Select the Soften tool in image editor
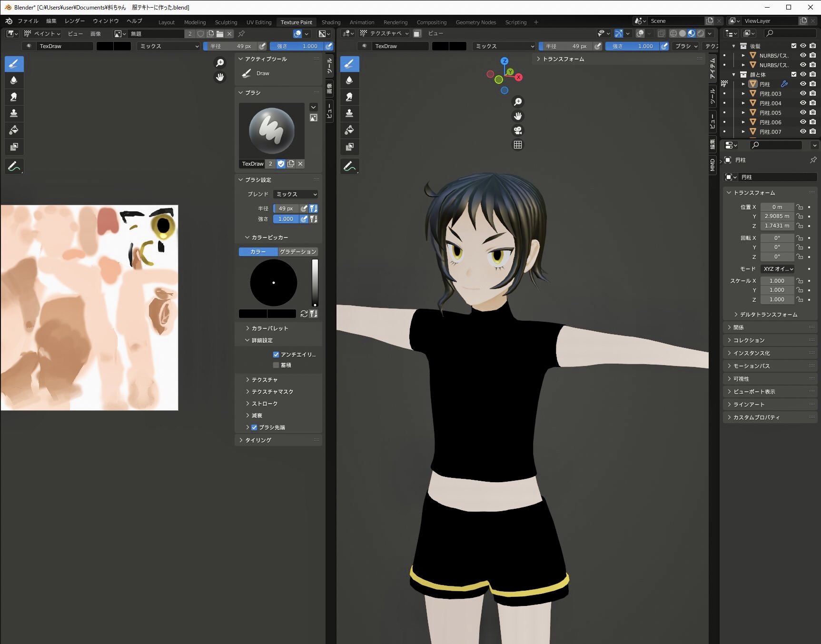This screenshot has width=821, height=644. click(x=14, y=80)
